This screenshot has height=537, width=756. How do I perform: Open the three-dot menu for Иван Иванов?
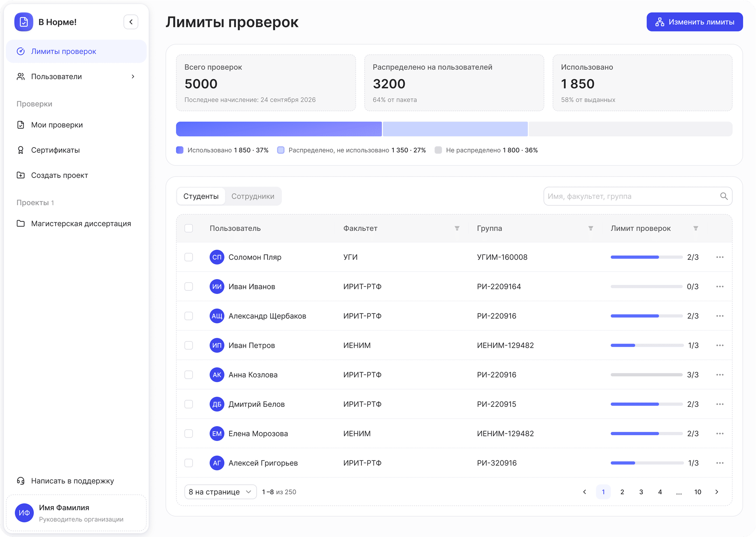click(720, 287)
